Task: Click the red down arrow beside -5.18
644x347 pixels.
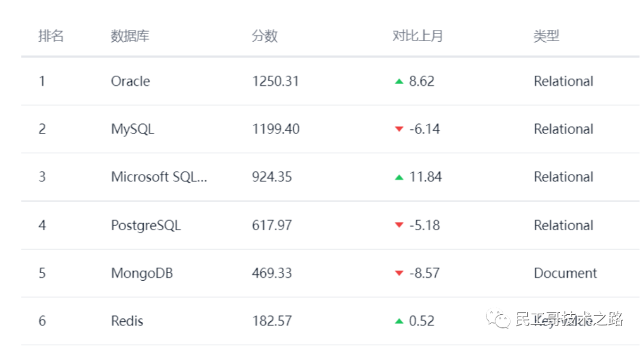Action: pyautogui.click(x=400, y=225)
